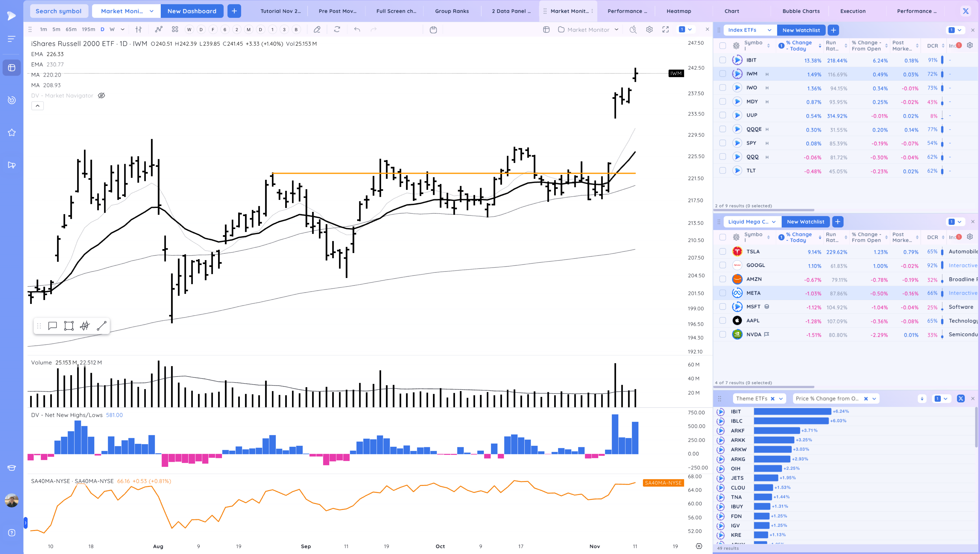Switch to the Heatmap tab
This screenshot has width=980, height=554.
point(679,11)
